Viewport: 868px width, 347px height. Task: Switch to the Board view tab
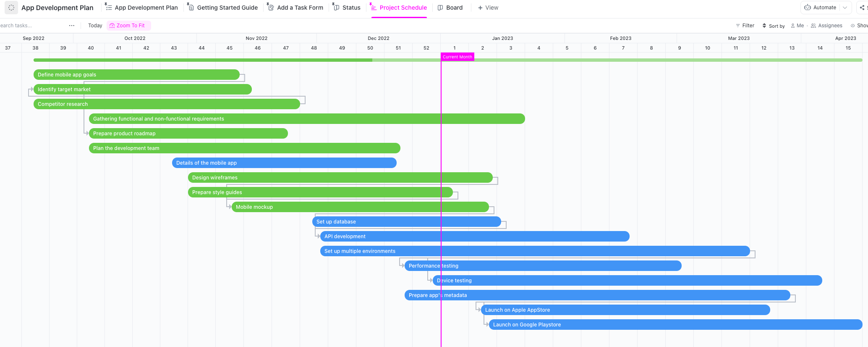point(450,8)
